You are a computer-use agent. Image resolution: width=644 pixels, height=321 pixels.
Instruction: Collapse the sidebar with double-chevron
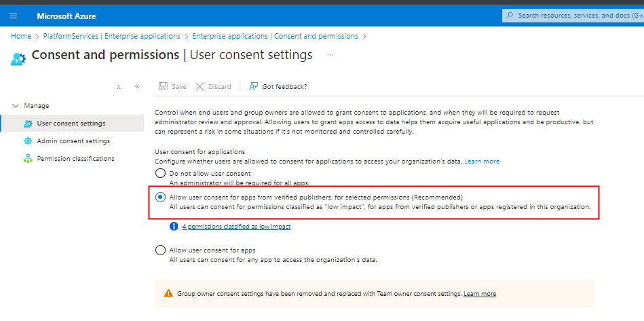137,87
